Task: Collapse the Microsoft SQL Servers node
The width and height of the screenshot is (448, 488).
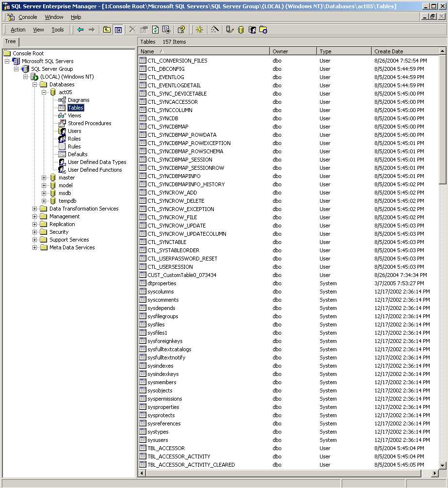Action: [x=7, y=61]
